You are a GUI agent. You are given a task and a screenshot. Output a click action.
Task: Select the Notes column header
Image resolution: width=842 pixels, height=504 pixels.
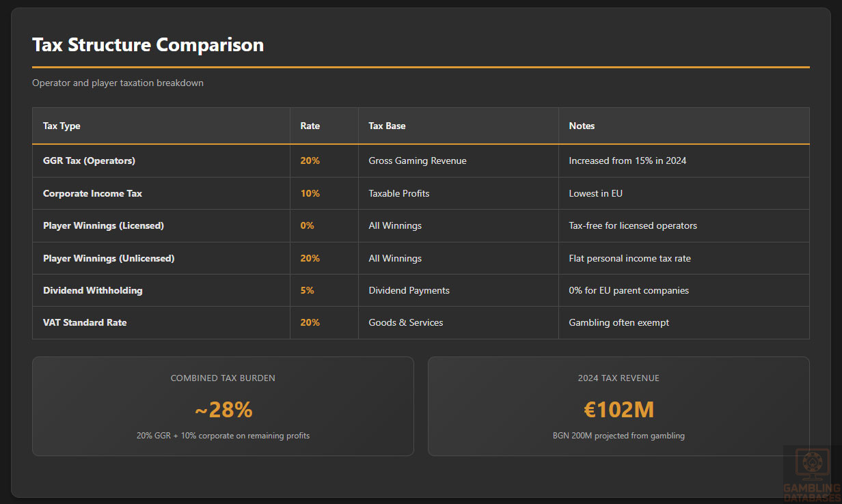582,126
